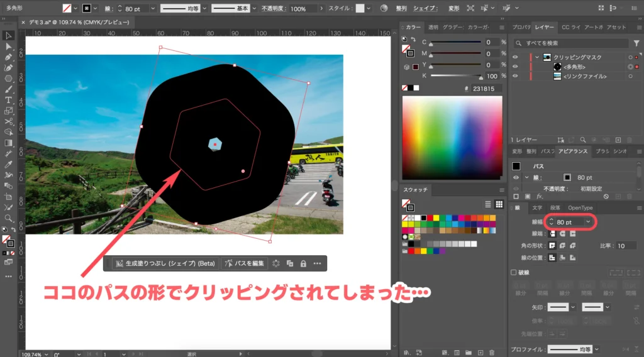Screen dimensions: 644x357
Task: Select the Eyedropper tool
Action: coord(8,164)
